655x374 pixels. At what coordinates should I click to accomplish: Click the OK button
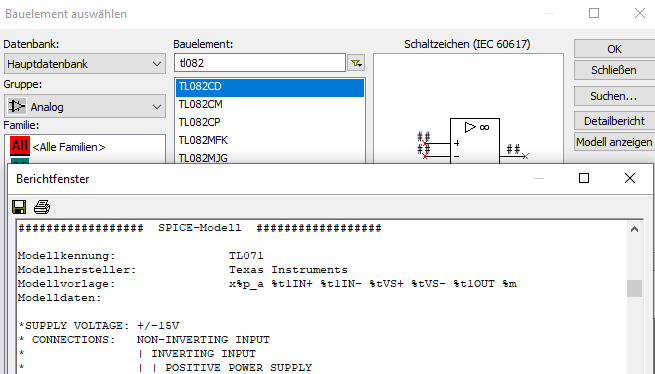[614, 49]
